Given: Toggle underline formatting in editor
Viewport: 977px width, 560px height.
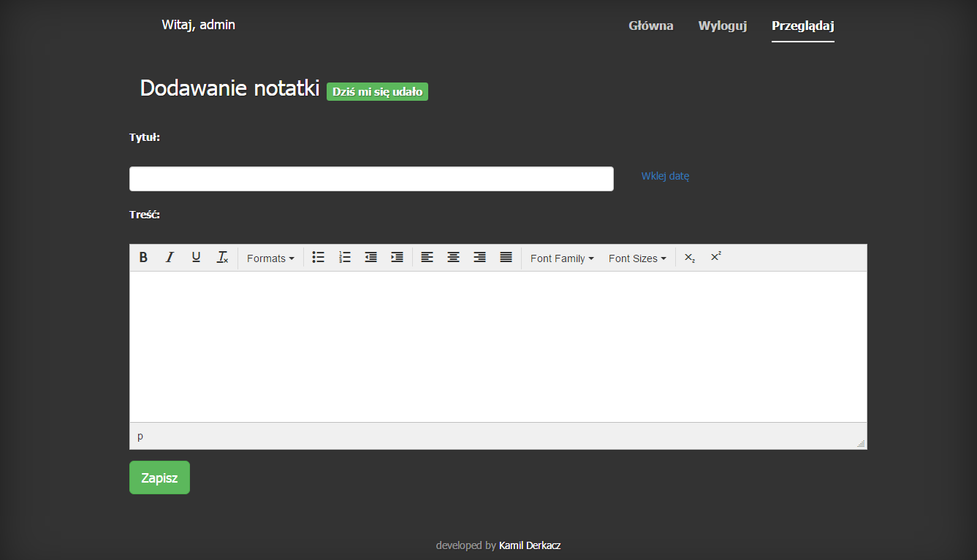Looking at the screenshot, I should pos(196,258).
